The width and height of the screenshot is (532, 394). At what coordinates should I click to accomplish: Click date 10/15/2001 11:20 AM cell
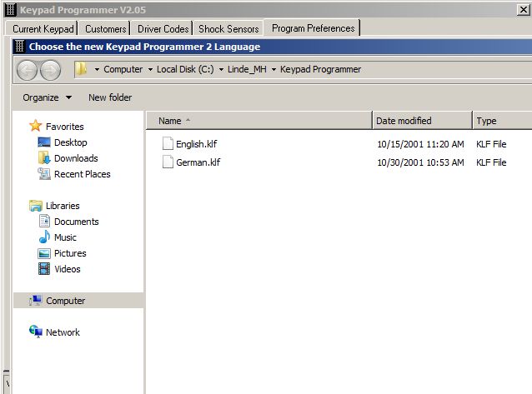[420, 144]
